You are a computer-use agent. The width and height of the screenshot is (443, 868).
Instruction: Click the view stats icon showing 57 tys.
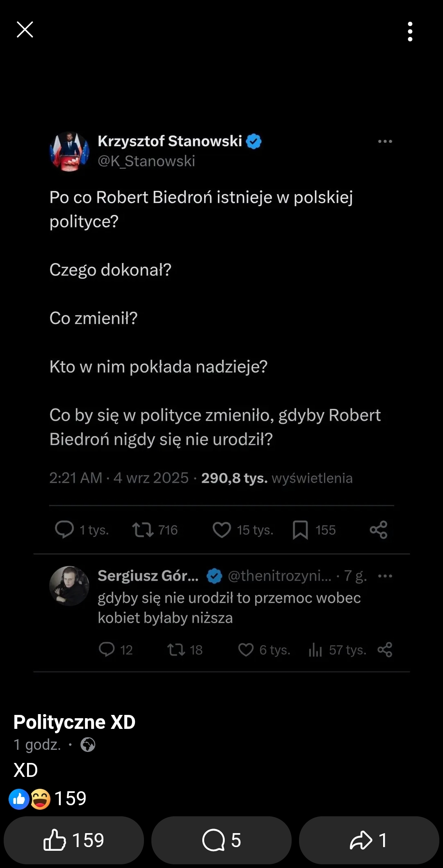click(315, 649)
